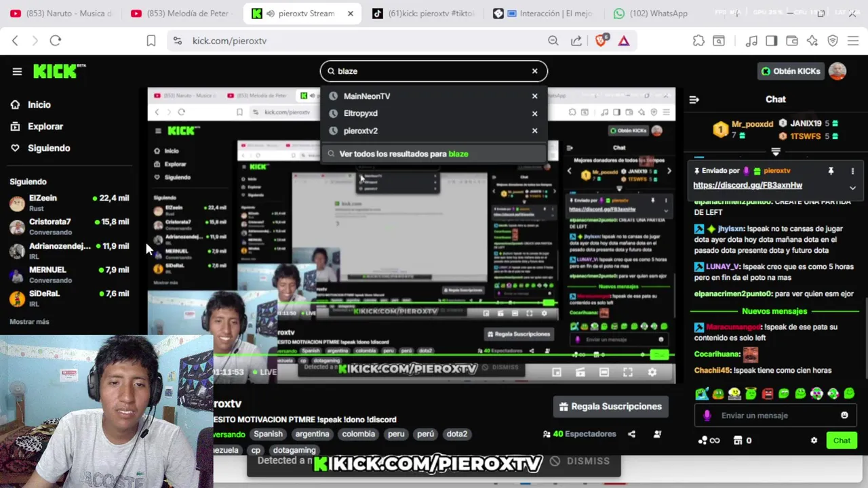Click the KICKs balance icon below the chat input
Viewport: 868px width, 488px height.
[708, 441]
